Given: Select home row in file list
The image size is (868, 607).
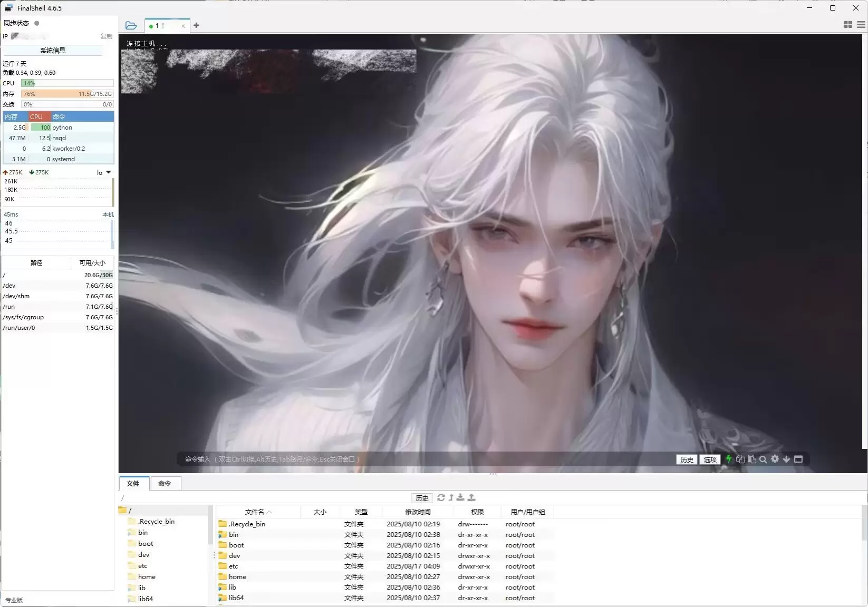Looking at the screenshot, I should (385, 576).
